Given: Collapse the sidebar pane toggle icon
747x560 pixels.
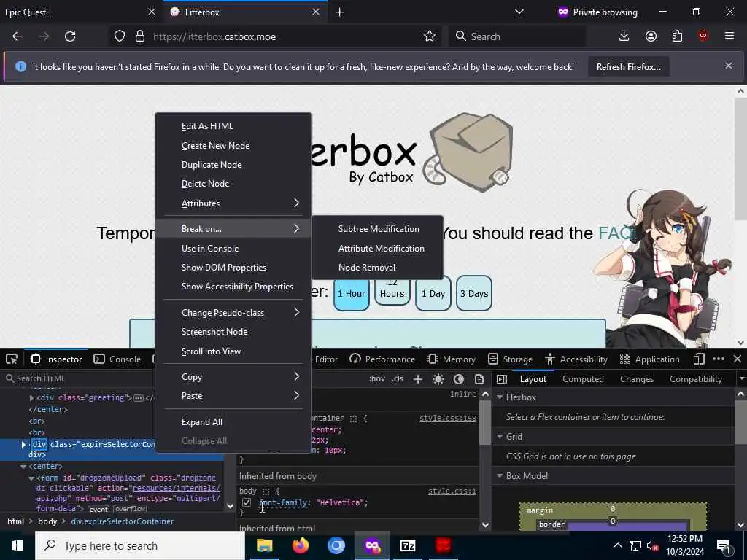Looking at the screenshot, I should (502, 379).
